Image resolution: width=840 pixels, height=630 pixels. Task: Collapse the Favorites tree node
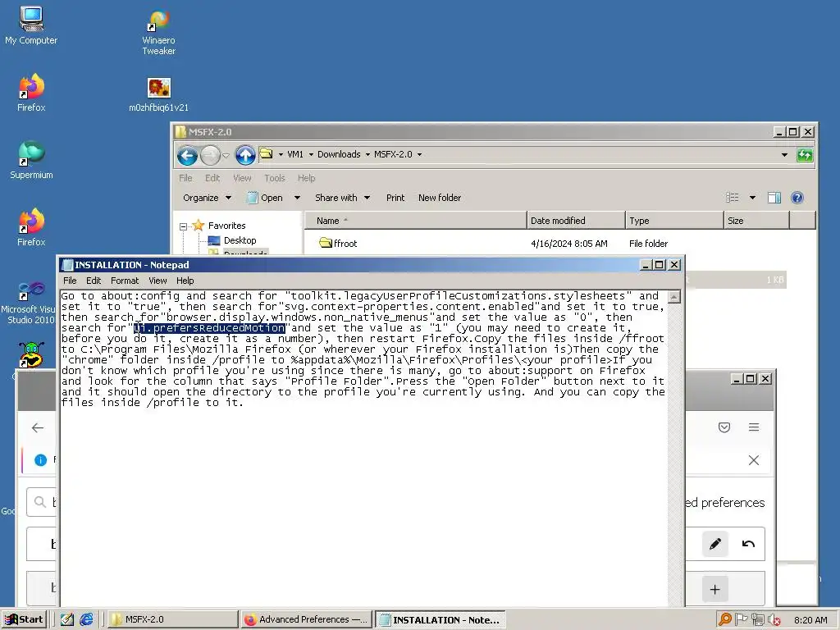[x=183, y=226]
